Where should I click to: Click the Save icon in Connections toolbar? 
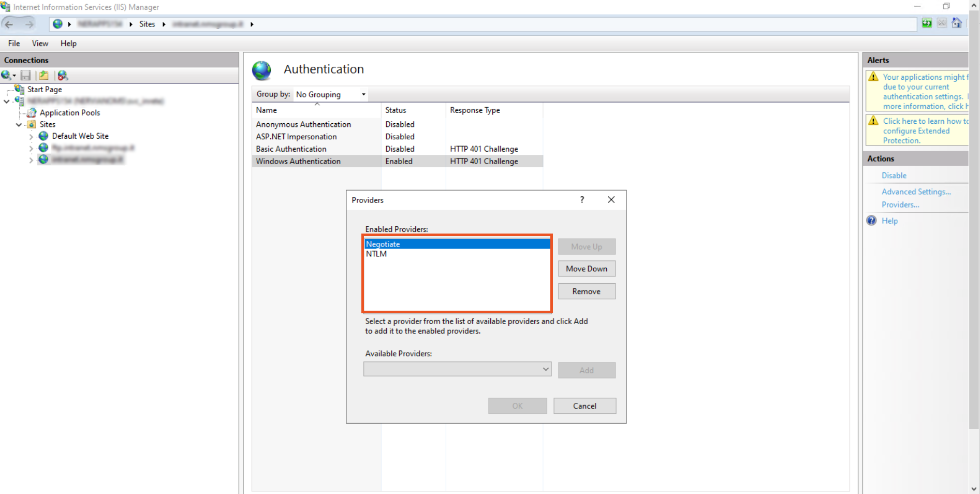(25, 76)
